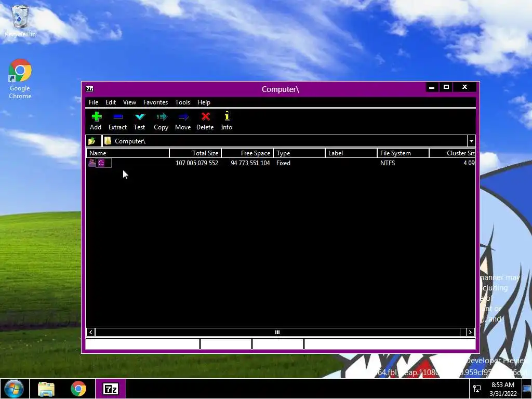
Task: Click the 7-Zip taskbar button
Action: 111,389
